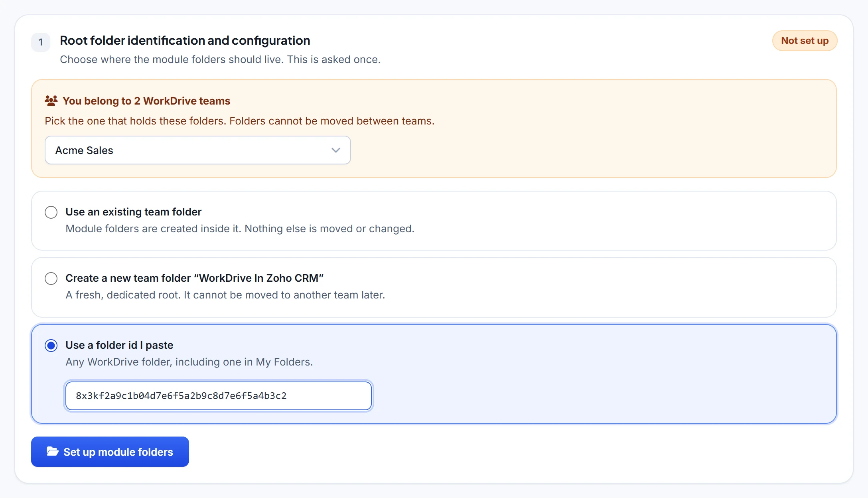Image resolution: width=868 pixels, height=498 pixels.
Task: Click the Root folder identification heading
Action: coord(185,40)
